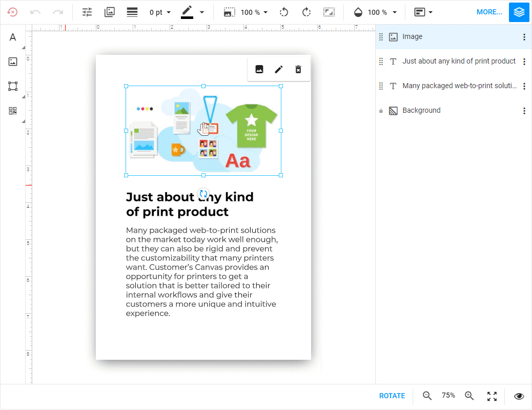Click the opacity droplet icon
Screen dimensions: 532x410
pyautogui.click(x=358, y=12)
